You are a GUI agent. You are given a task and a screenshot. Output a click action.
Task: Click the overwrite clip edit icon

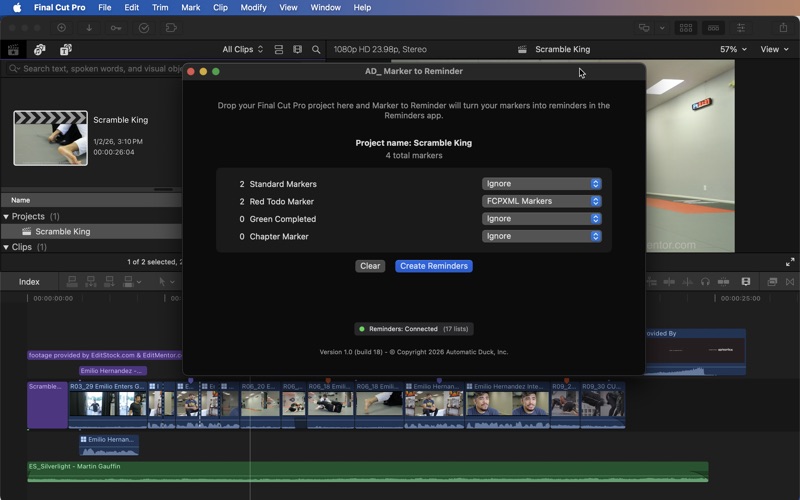129,281
